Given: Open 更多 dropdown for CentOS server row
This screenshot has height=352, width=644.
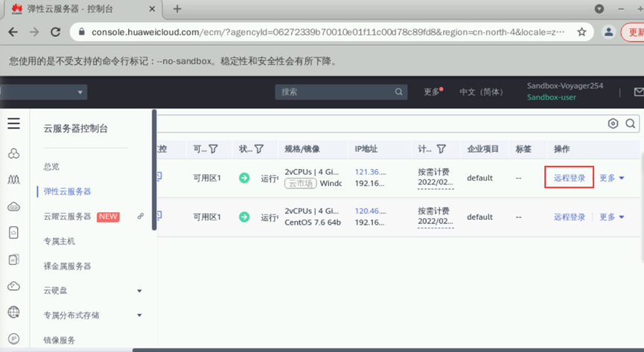Looking at the screenshot, I should point(611,217).
